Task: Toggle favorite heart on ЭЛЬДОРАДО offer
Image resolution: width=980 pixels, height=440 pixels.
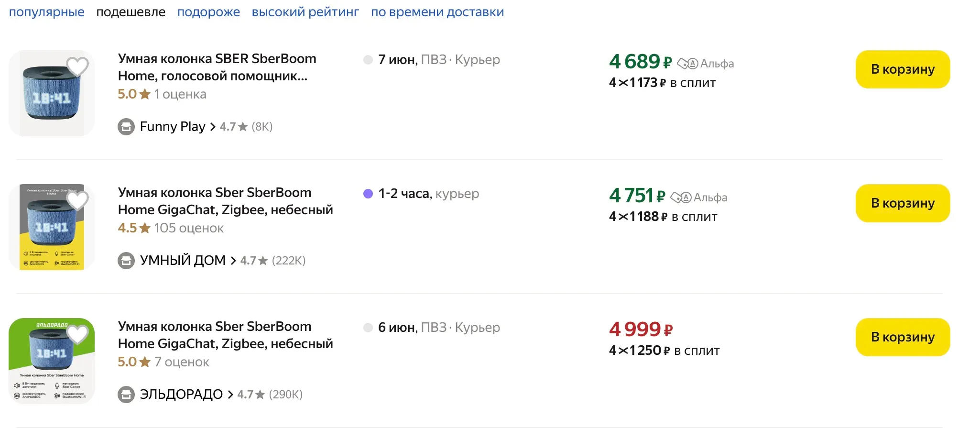Action: (x=77, y=334)
